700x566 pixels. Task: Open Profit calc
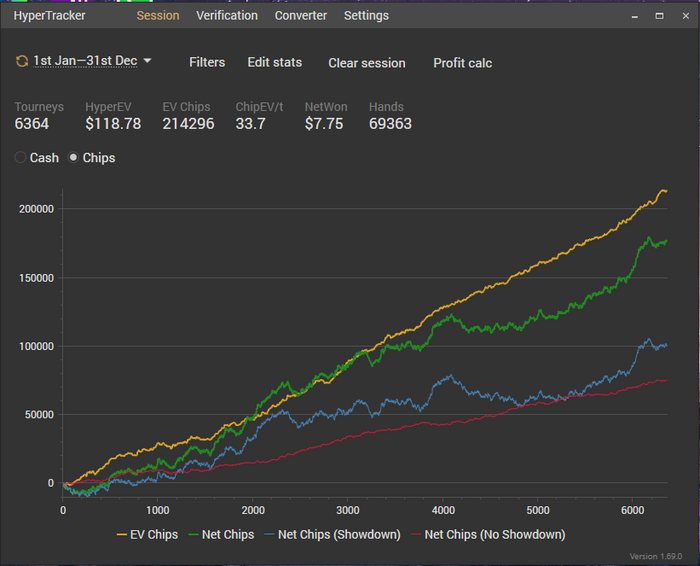click(462, 63)
